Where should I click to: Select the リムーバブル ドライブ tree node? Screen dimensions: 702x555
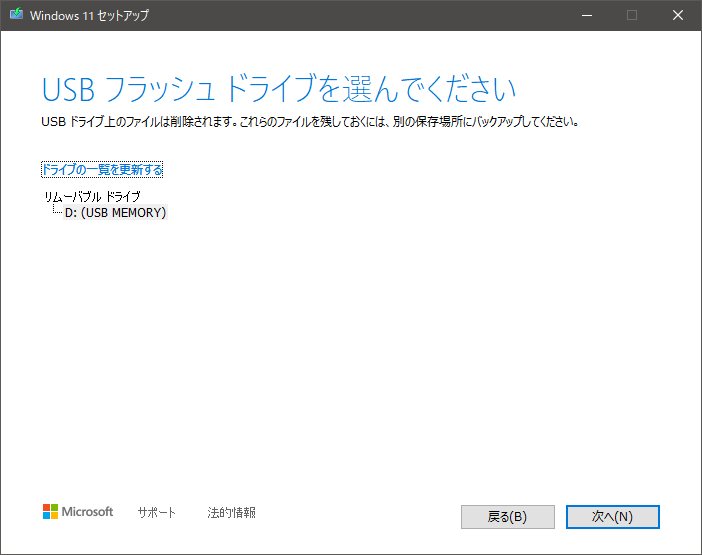click(92, 196)
